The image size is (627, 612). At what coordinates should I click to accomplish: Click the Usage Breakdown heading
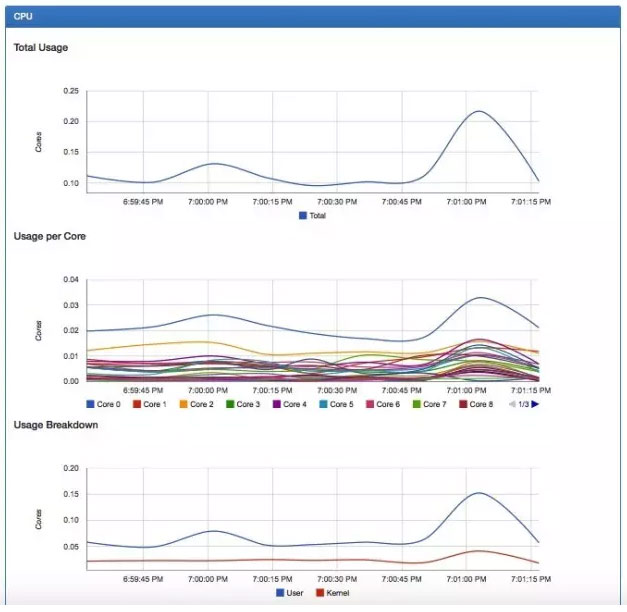(x=56, y=424)
